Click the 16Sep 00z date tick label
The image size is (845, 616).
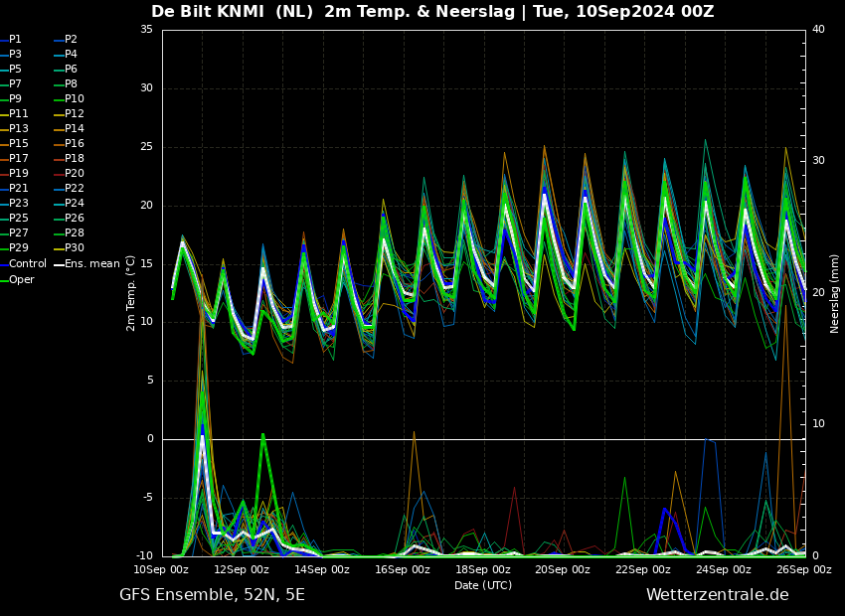403,570
